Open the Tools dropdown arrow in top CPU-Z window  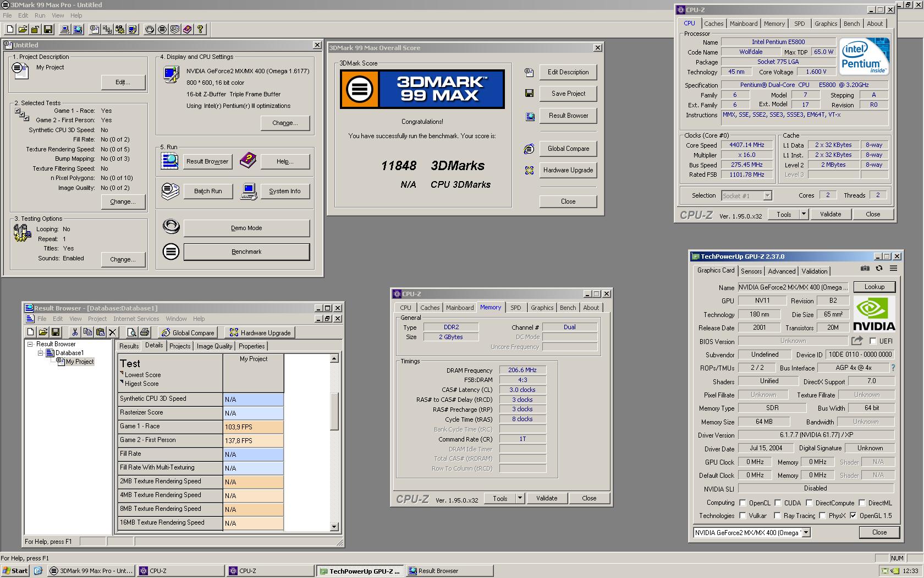(x=804, y=214)
